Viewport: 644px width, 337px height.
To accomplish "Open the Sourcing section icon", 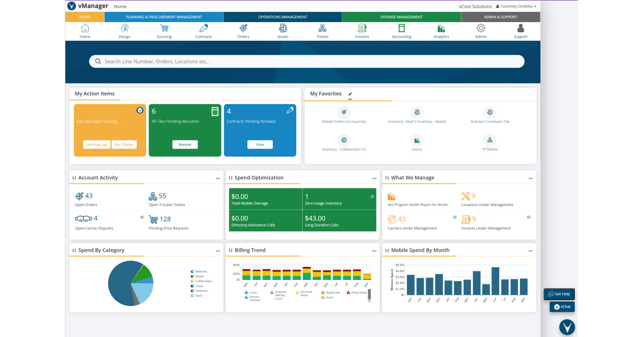I will 164,29.
